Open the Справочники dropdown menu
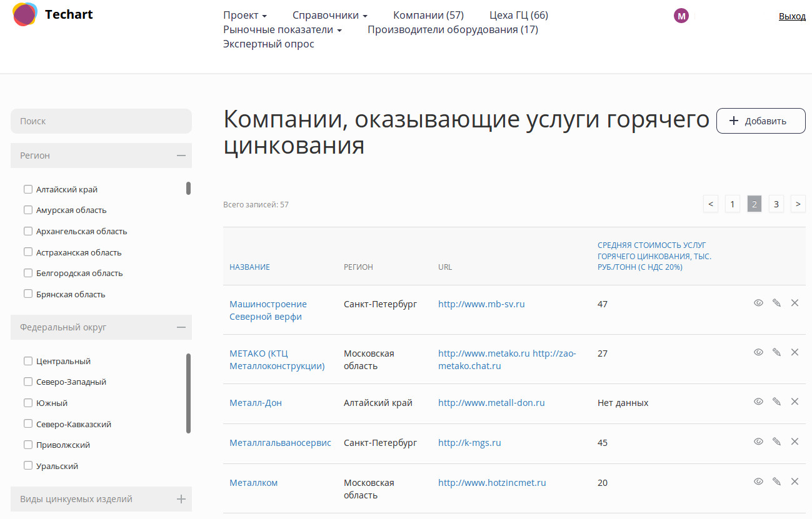 (330, 15)
